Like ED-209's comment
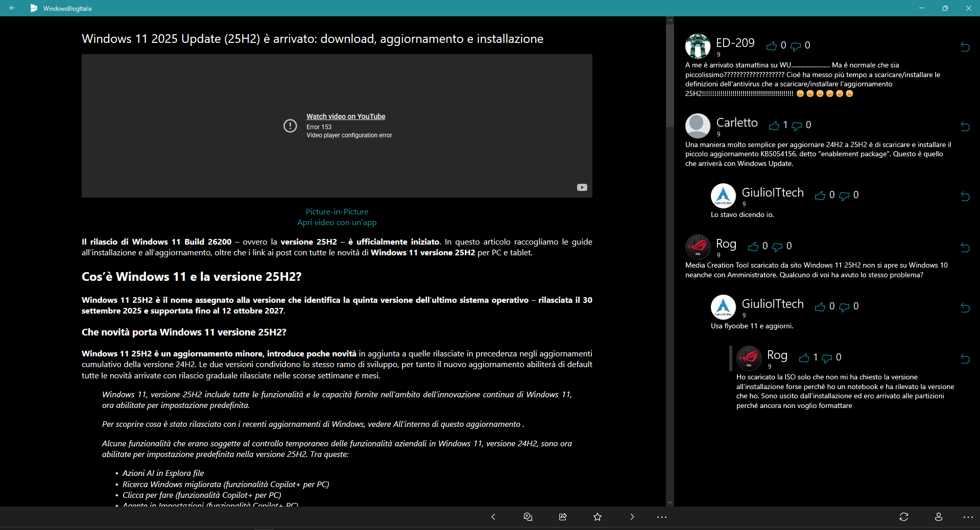980x530 pixels. click(771, 46)
